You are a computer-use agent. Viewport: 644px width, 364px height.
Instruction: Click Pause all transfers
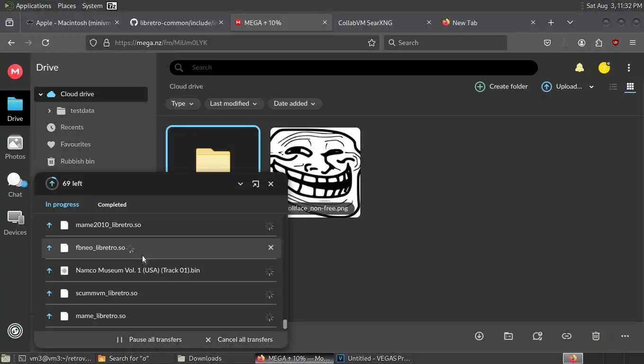pyautogui.click(x=149, y=340)
